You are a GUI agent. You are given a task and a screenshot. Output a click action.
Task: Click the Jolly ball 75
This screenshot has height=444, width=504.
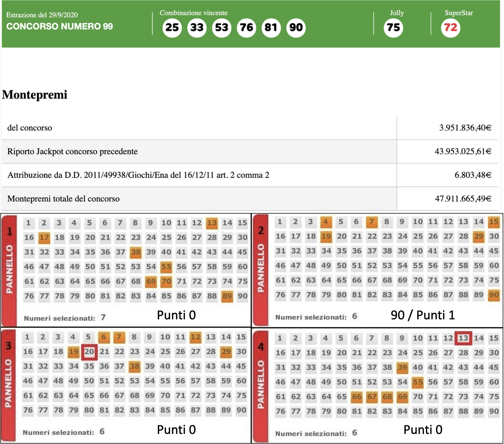tap(393, 28)
